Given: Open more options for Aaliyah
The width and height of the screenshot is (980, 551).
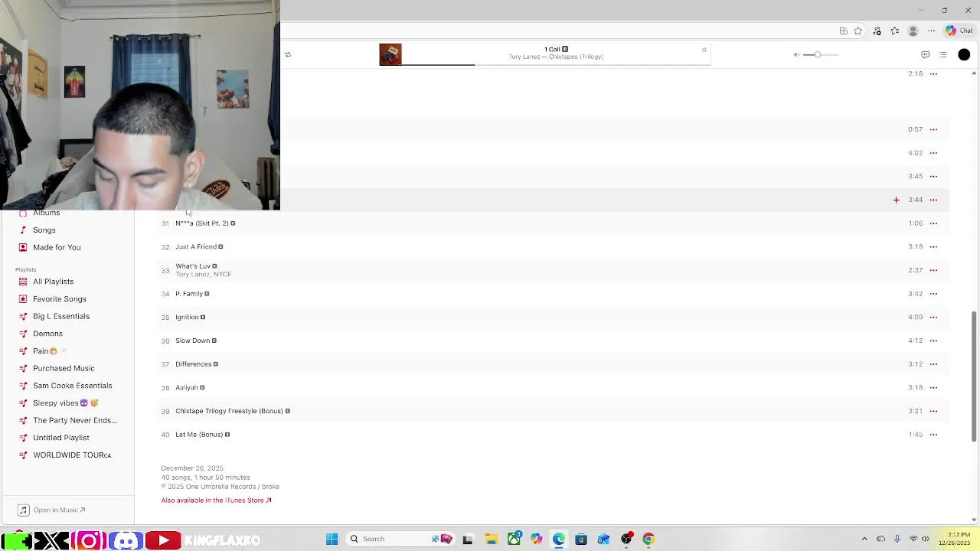Looking at the screenshot, I should tap(933, 387).
